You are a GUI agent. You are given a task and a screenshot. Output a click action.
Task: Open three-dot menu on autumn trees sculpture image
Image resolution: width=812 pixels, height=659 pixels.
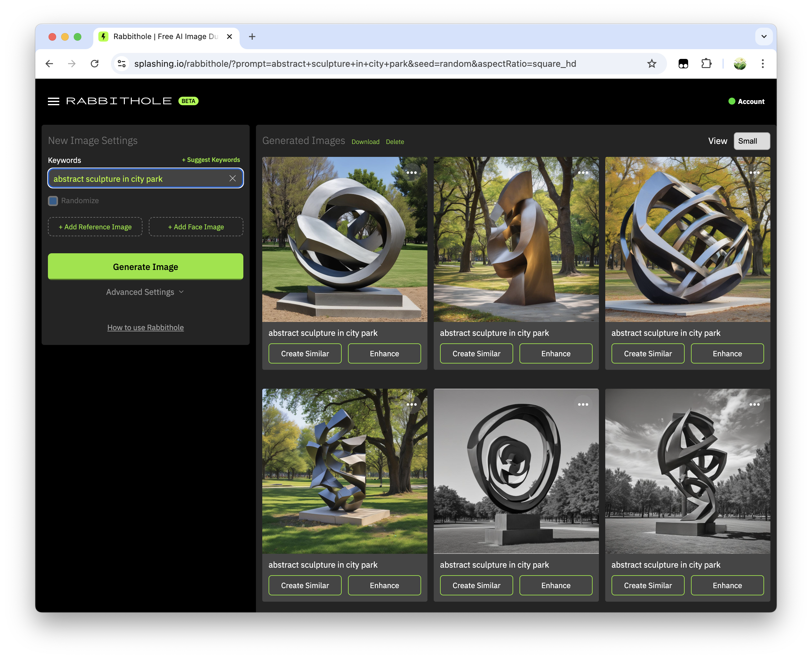pos(754,172)
